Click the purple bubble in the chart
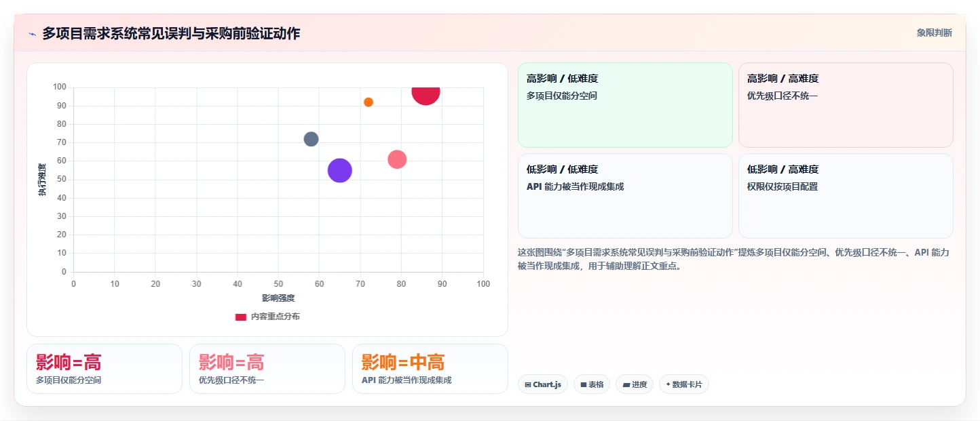Image resolution: width=980 pixels, height=421 pixels. pyautogui.click(x=339, y=170)
